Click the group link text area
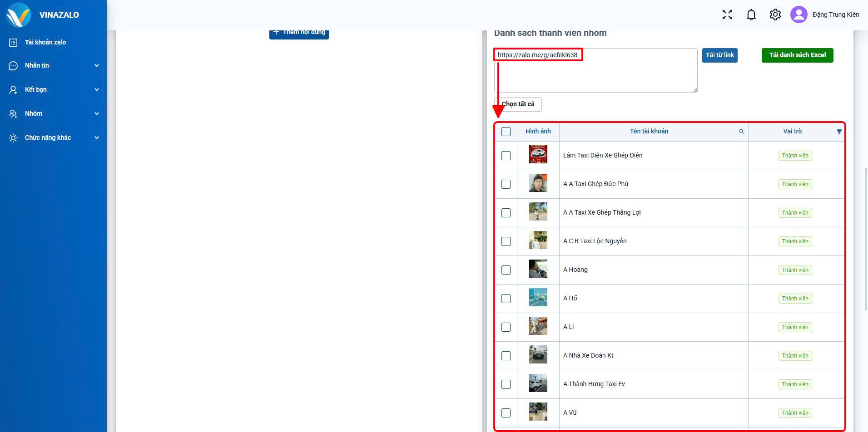The height and width of the screenshot is (432, 868). (x=595, y=70)
